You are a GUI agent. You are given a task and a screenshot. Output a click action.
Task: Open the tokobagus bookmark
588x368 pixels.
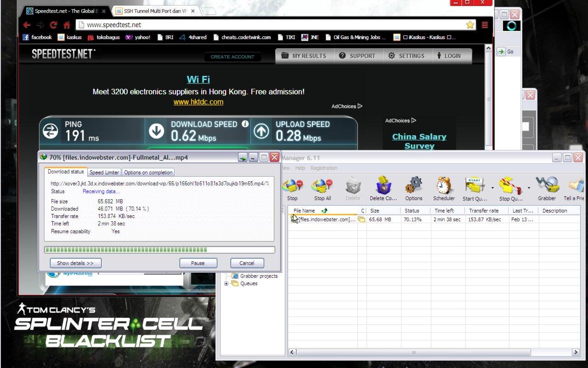(104, 37)
